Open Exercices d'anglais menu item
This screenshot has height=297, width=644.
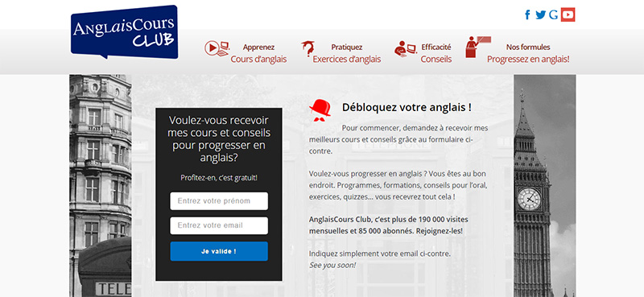click(x=347, y=59)
